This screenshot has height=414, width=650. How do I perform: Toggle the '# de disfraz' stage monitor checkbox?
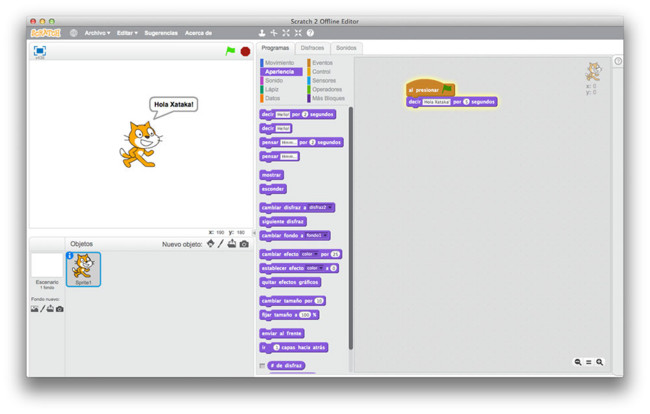coord(262,366)
